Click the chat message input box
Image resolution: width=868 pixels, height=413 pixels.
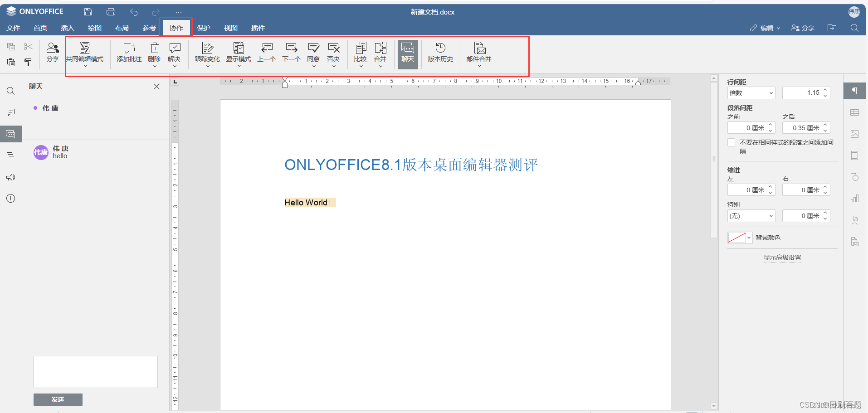tap(95, 372)
